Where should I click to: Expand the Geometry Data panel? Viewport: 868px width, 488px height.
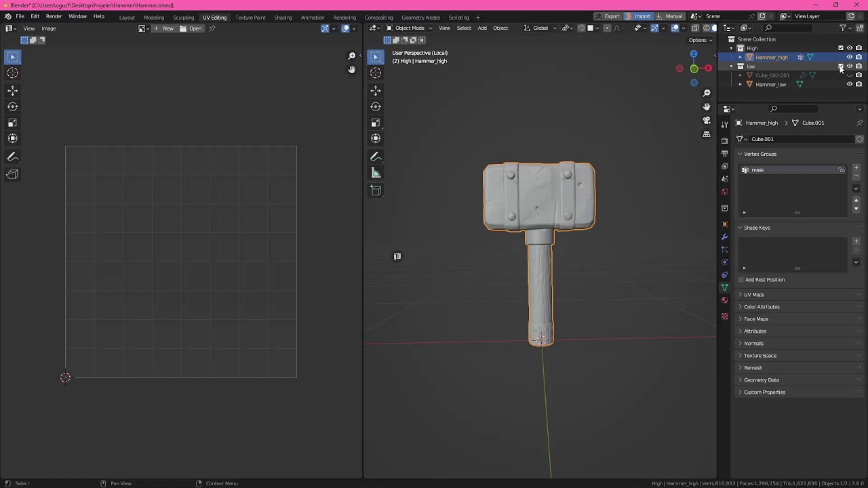(x=740, y=380)
